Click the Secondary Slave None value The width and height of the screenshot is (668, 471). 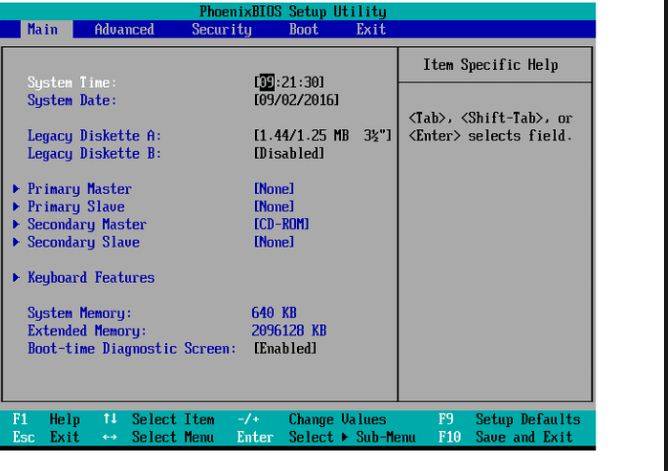(x=274, y=242)
